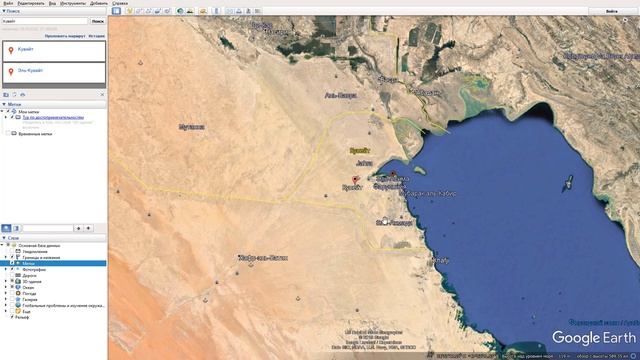Expand the 3D-здания layer node
640x360 pixels.
tap(6, 281)
